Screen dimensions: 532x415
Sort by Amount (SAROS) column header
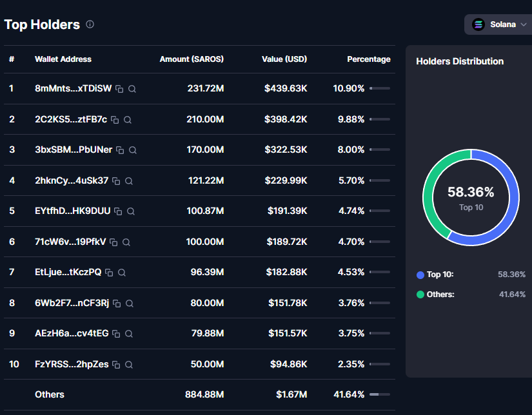tap(192, 59)
